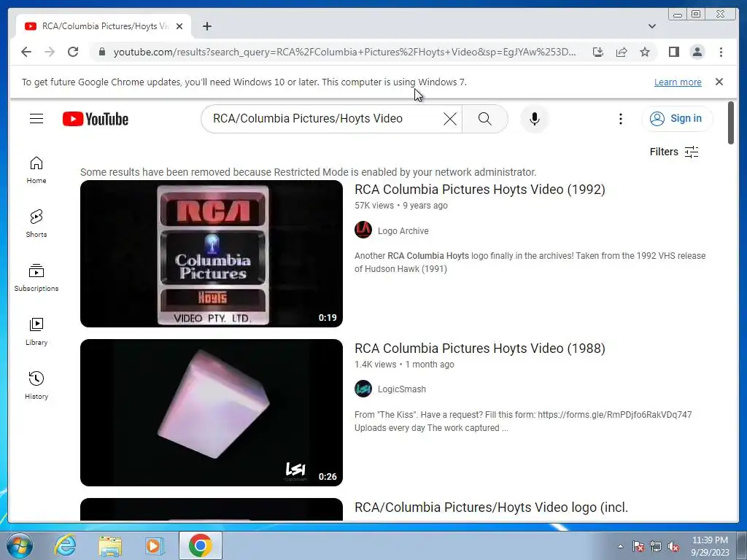
Task: Click the magnifier search button
Action: pos(484,119)
